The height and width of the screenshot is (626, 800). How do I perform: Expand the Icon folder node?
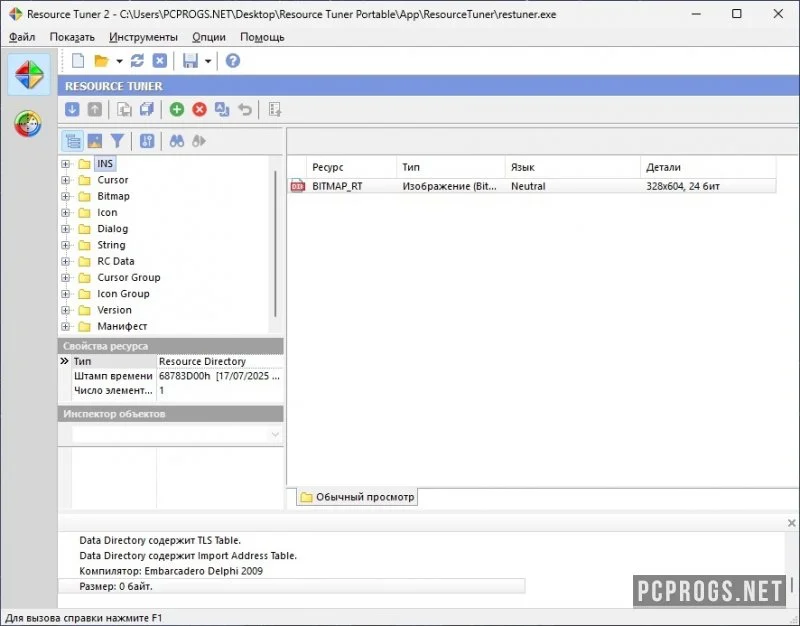65,213
